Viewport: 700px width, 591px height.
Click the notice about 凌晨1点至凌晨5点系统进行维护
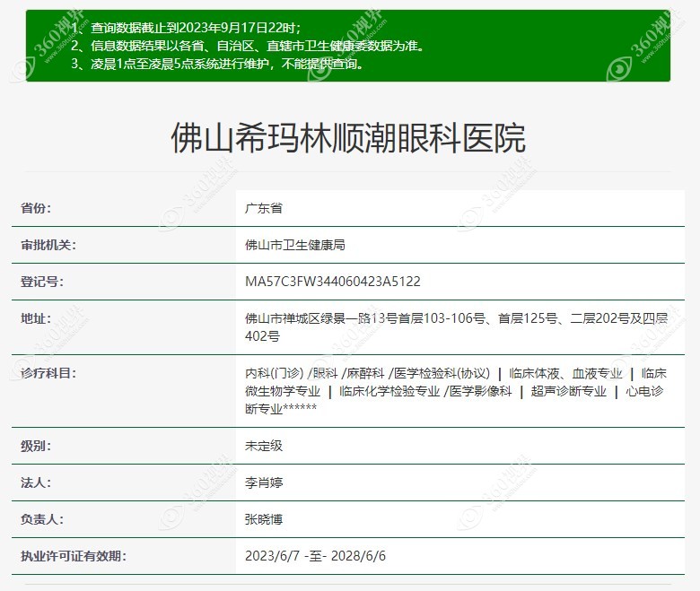coord(217,64)
